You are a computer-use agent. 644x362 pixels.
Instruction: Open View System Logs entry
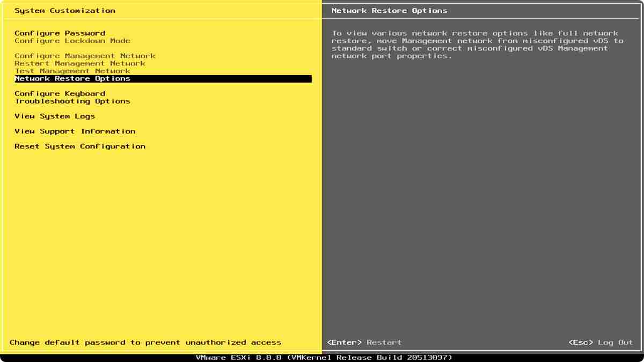55,116
